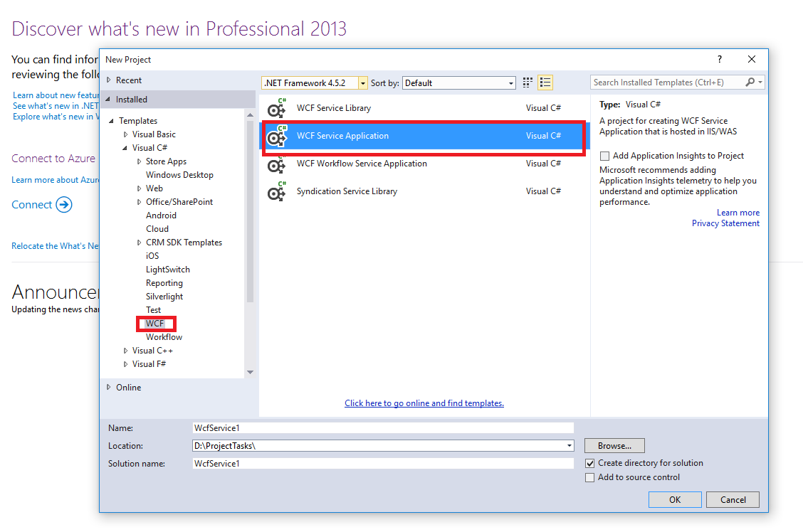Click the Solution name field

[383, 464]
